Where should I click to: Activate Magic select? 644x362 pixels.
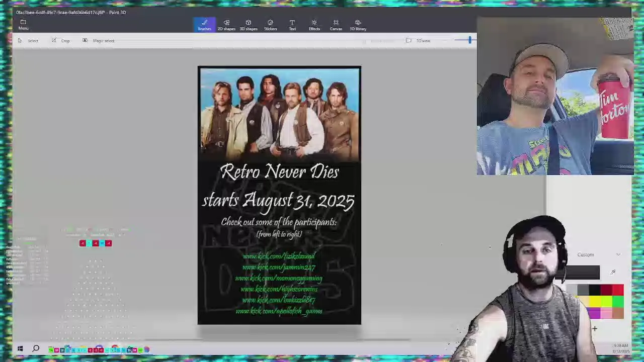coord(99,41)
